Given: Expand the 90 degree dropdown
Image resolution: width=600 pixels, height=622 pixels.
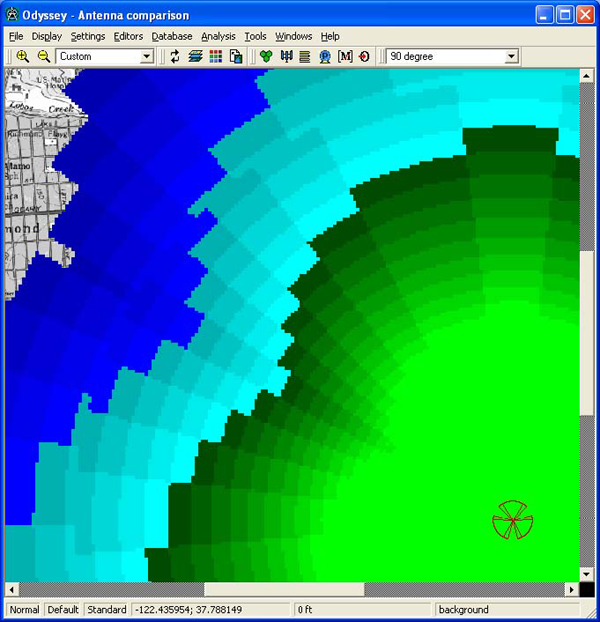Looking at the screenshot, I should point(512,57).
